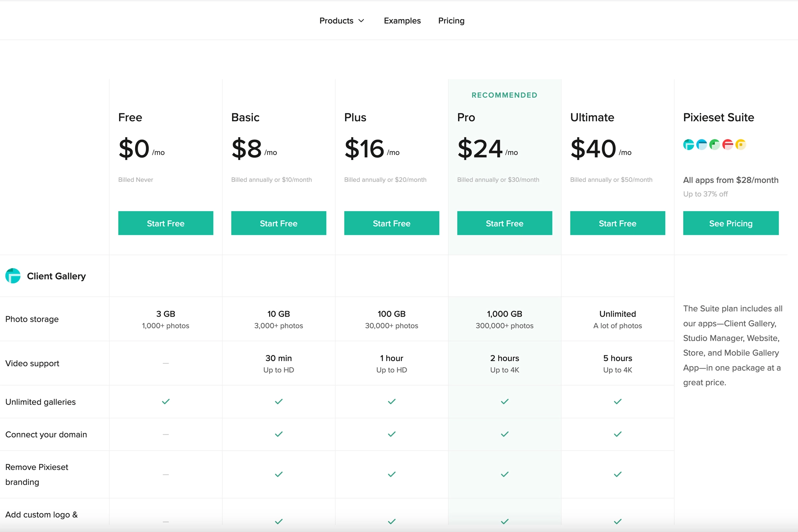This screenshot has width=798, height=532.
Task: Start Free on the recommended Pro plan
Action: 505,223
